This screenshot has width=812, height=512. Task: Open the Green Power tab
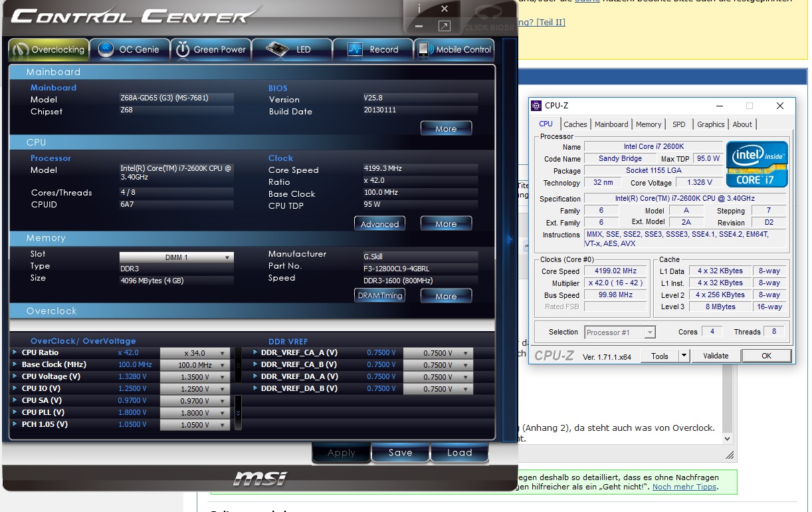point(211,49)
